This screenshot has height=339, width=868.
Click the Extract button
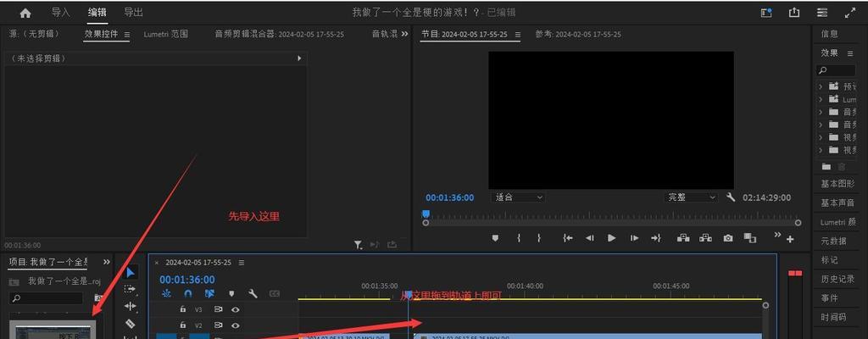(705, 238)
